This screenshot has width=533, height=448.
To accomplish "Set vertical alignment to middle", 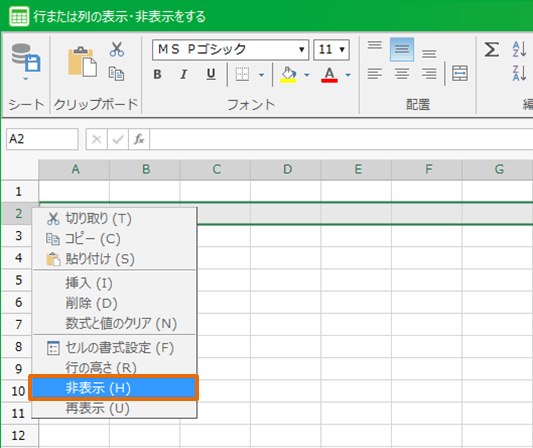I will tap(402, 50).
